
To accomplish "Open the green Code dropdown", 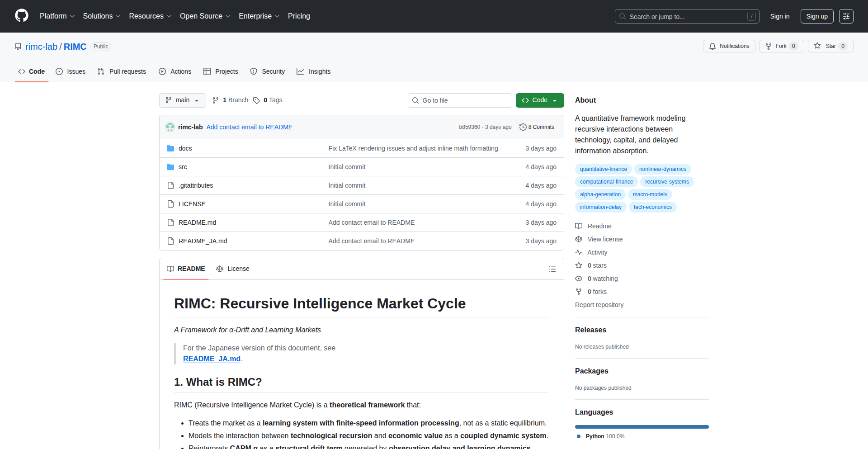I will (539, 100).
